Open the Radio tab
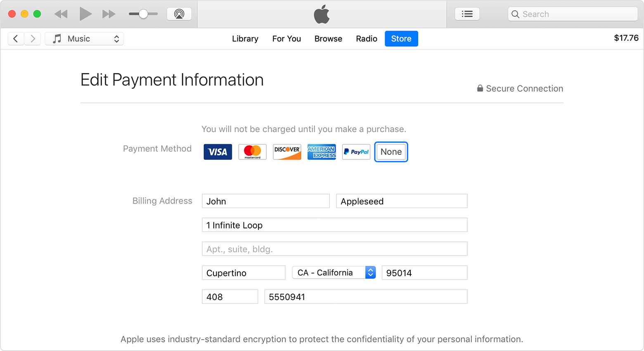The image size is (644, 351). point(367,39)
